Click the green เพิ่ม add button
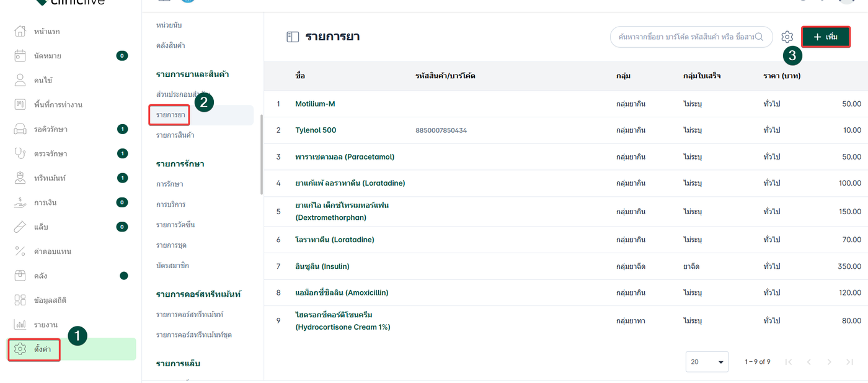The width and height of the screenshot is (868, 383). click(x=825, y=37)
